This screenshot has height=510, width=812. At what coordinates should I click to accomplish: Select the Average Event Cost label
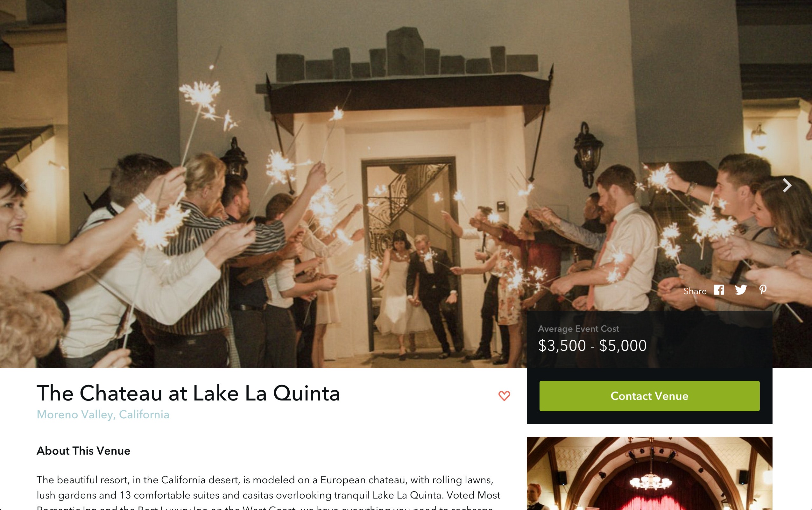tap(578, 329)
